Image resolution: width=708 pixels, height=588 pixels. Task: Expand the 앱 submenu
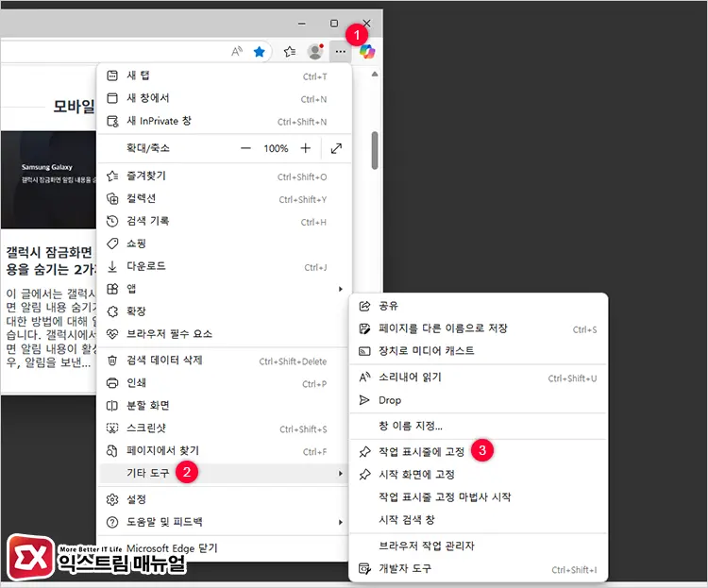[224, 288]
